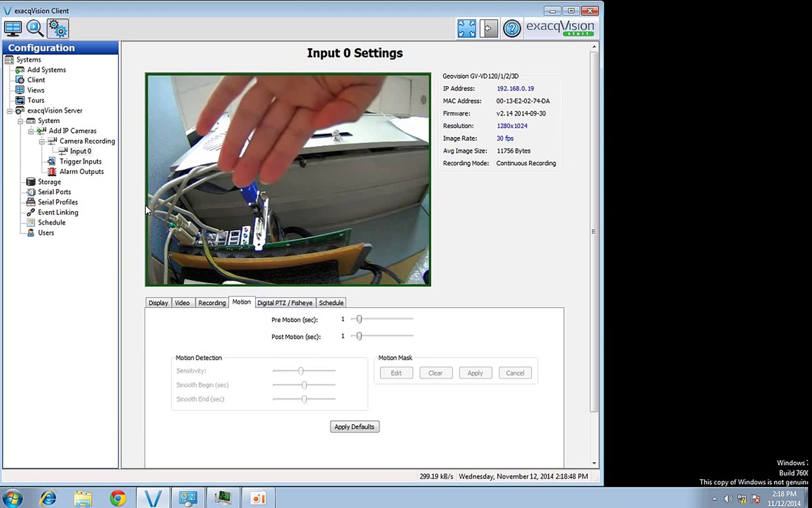The width and height of the screenshot is (812, 508).
Task: Click the scroll down arrow of settings panel
Action: point(594,463)
